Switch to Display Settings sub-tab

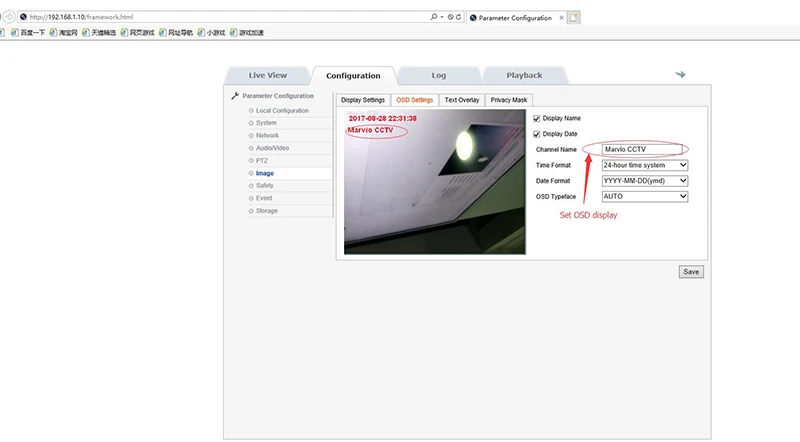pyautogui.click(x=363, y=100)
